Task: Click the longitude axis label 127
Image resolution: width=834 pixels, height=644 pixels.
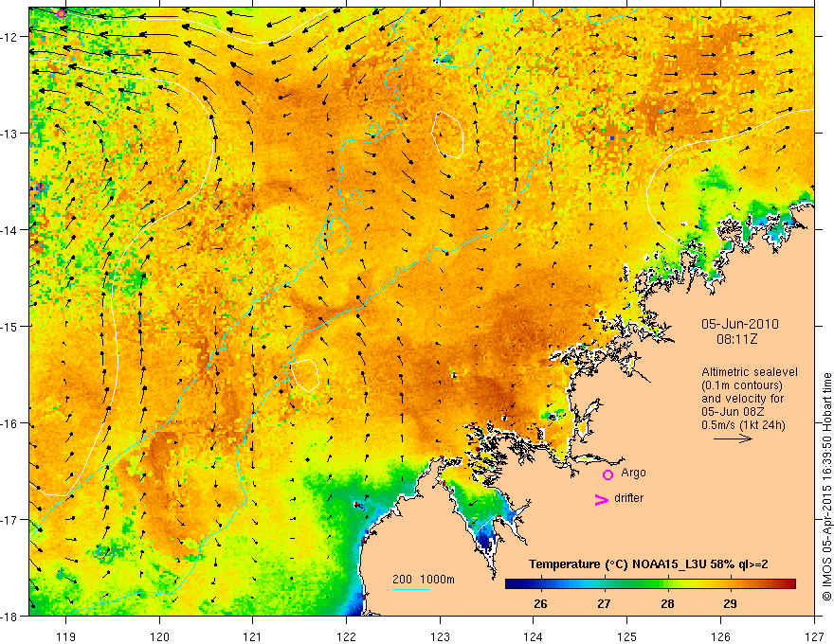Action: (x=814, y=637)
